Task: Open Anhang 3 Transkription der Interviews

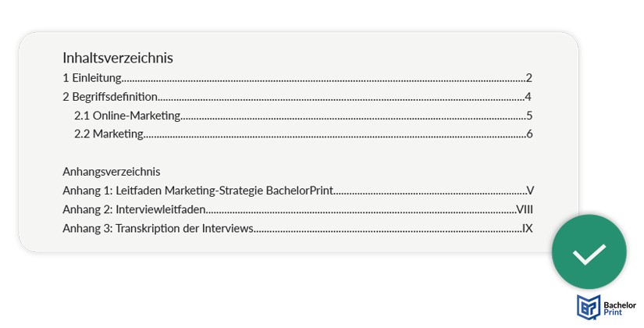Action: tap(297, 228)
